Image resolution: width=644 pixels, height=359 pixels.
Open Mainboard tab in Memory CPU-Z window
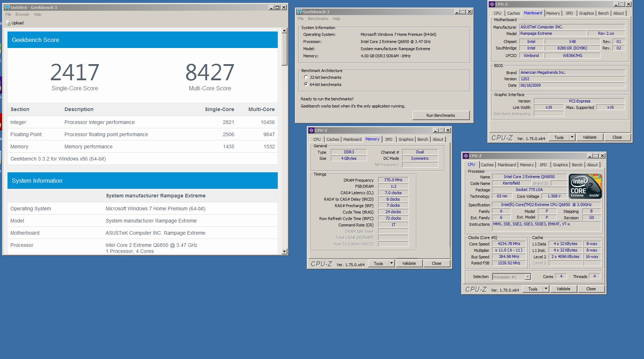coord(352,139)
